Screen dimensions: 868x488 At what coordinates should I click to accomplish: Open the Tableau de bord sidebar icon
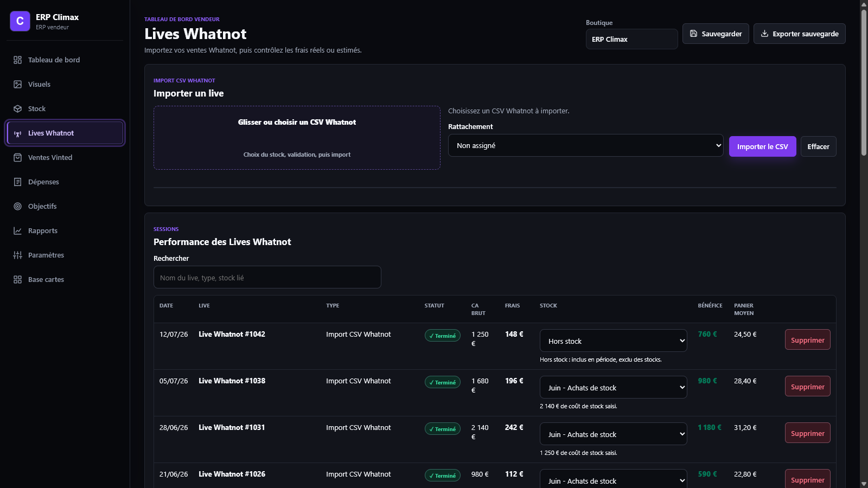click(x=17, y=60)
